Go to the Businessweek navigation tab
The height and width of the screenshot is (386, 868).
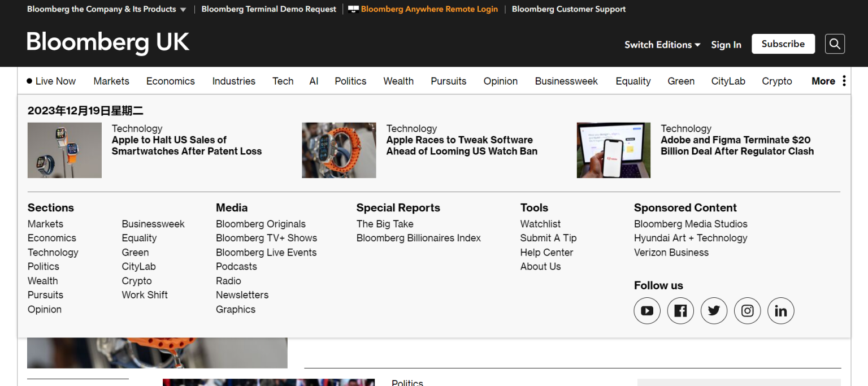[566, 81]
